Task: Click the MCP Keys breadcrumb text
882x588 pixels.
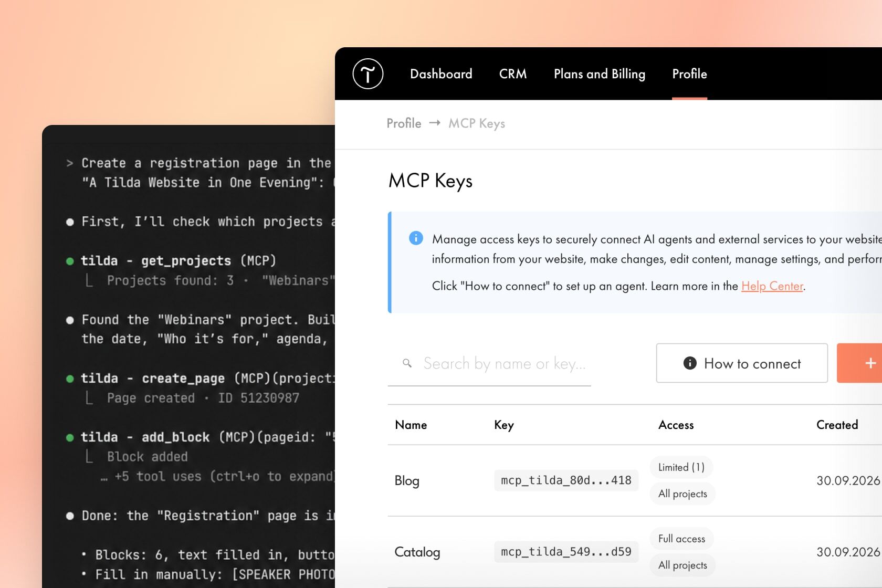Action: [x=477, y=123]
